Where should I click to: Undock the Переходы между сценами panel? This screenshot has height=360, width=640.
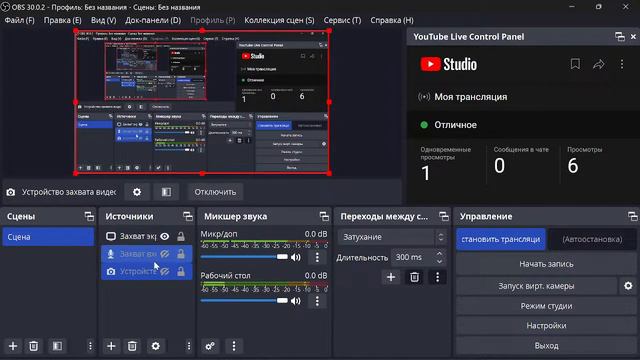point(444,216)
